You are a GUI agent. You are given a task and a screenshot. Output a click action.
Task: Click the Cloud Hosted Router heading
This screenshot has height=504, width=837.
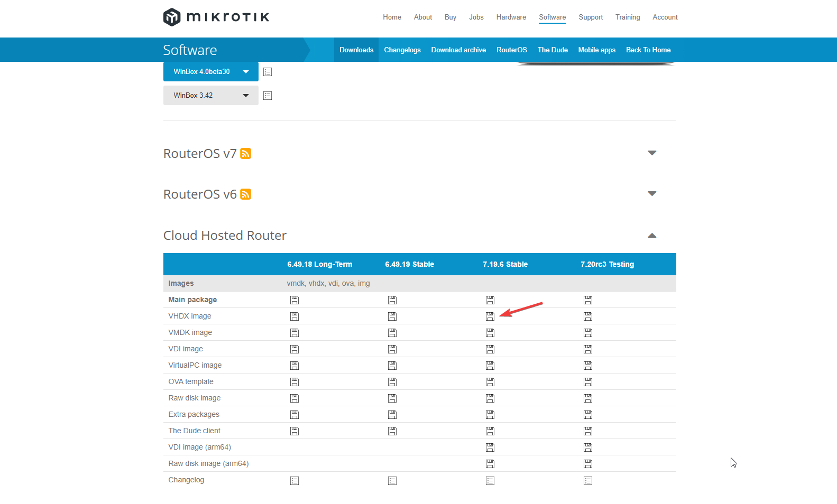coord(225,235)
